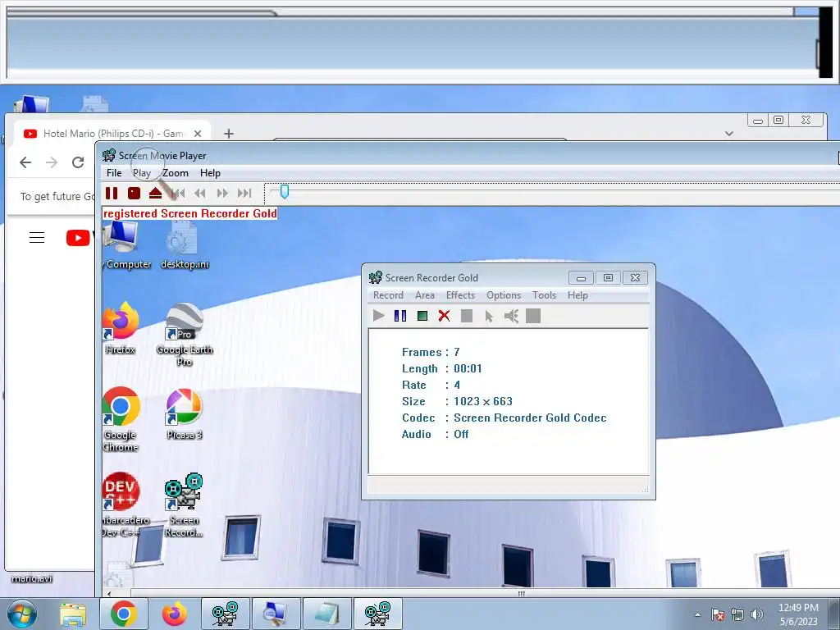Click the eject icon in Screen Movie Player
Image resolution: width=840 pixels, height=630 pixels.
155,193
